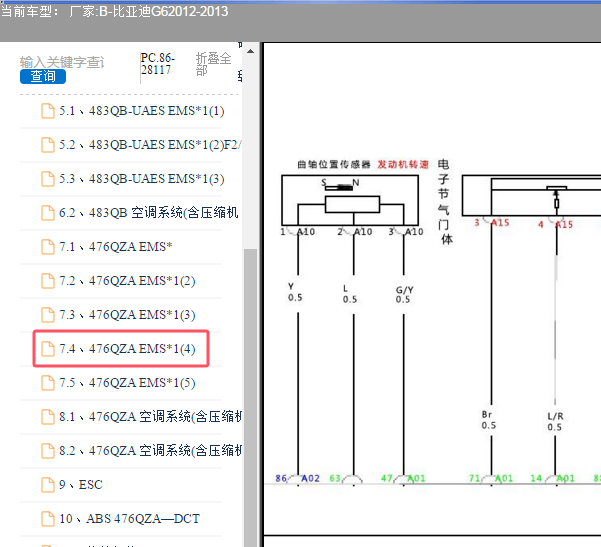Click the 折叠全部 collapse all link
Viewport: 601px width, 547px height.
click(213, 64)
